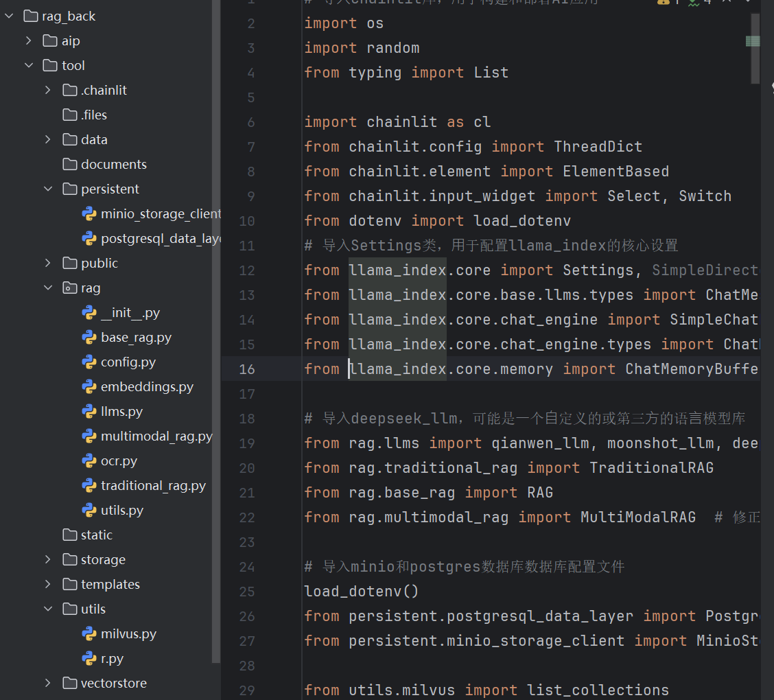The height and width of the screenshot is (700, 774).
Task: Click the folder icon next to rag_back
Action: [x=30, y=16]
